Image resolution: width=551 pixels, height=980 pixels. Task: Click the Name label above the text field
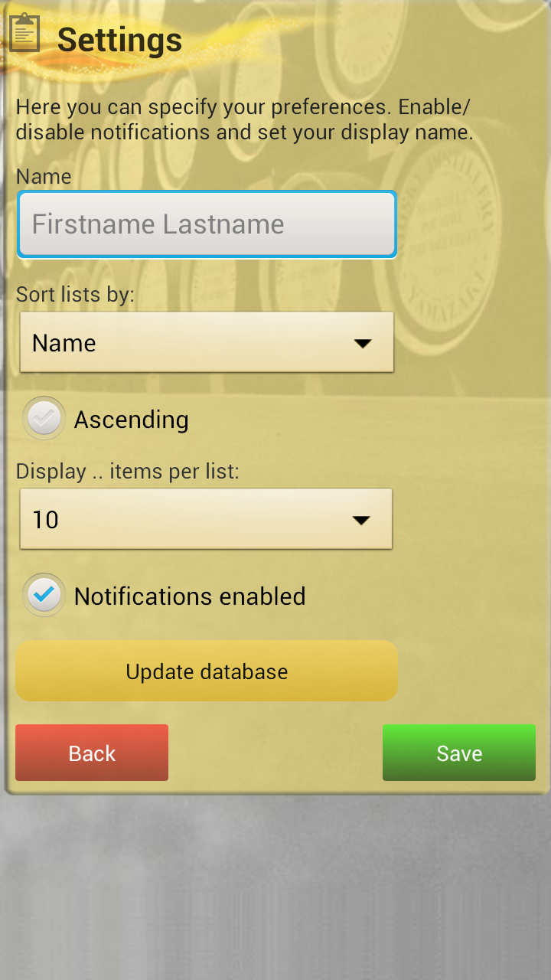44,176
